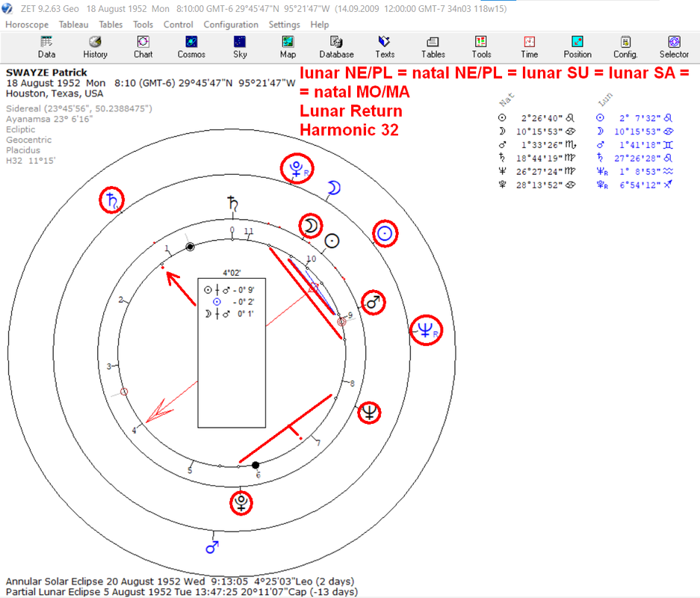Click the Geocentric setting label
The width and height of the screenshot is (700, 598).
(x=28, y=140)
